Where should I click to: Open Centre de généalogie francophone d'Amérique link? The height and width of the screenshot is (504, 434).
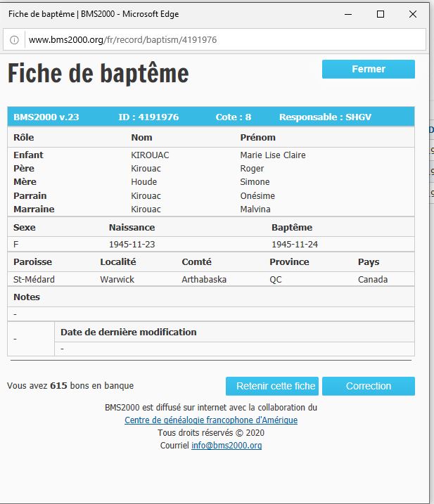click(211, 420)
